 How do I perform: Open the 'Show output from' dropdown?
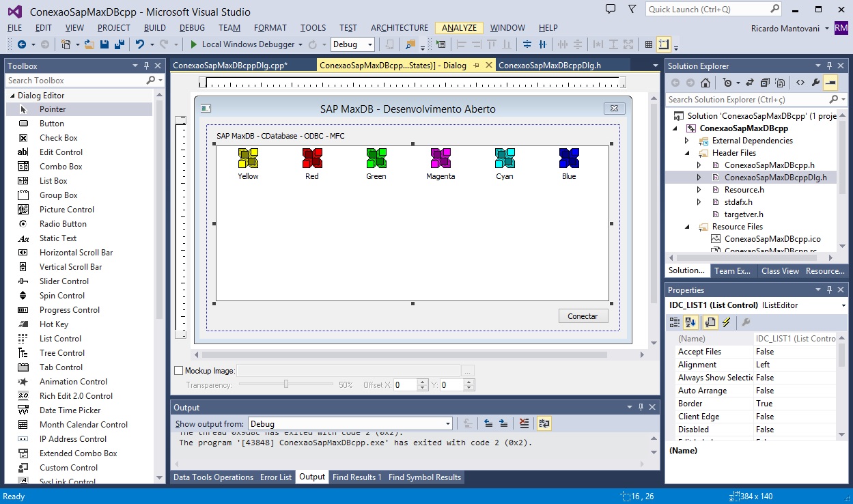click(350, 423)
